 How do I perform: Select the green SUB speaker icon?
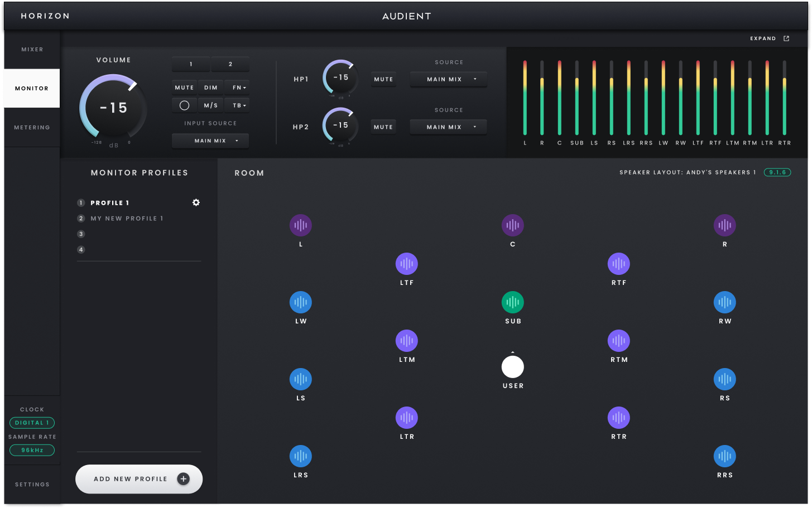(513, 302)
